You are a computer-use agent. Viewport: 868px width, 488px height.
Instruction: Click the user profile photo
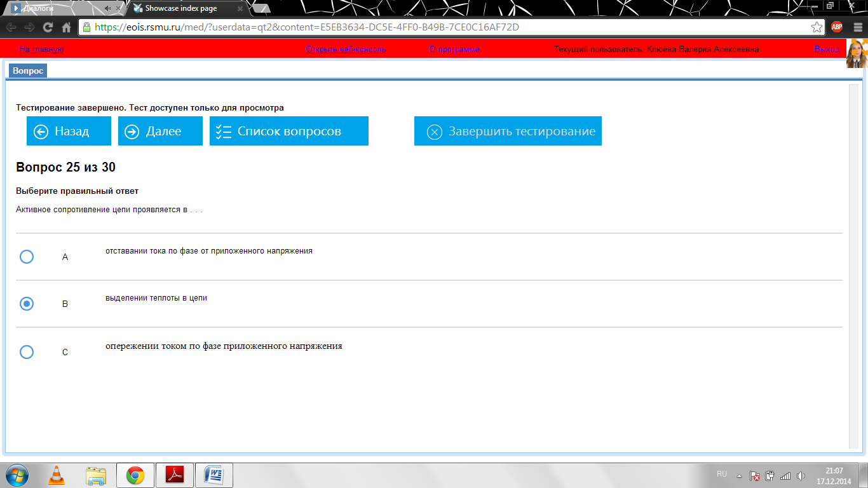point(857,54)
